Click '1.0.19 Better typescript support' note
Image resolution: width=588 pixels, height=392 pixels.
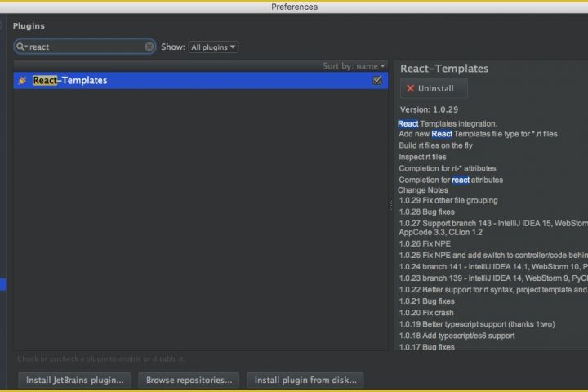coord(477,324)
